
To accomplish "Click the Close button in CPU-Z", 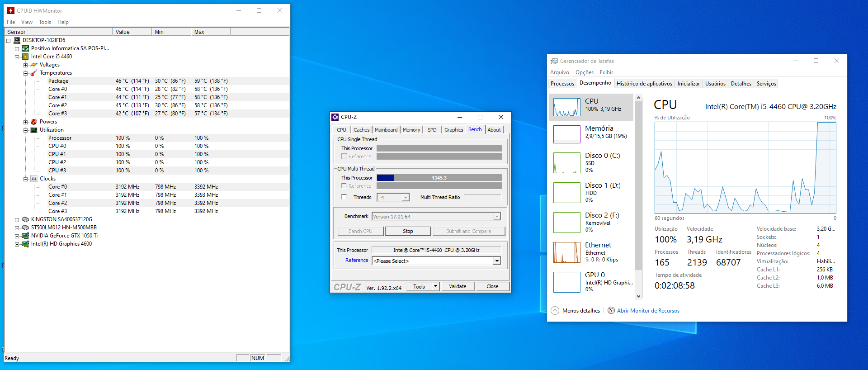I will (492, 286).
